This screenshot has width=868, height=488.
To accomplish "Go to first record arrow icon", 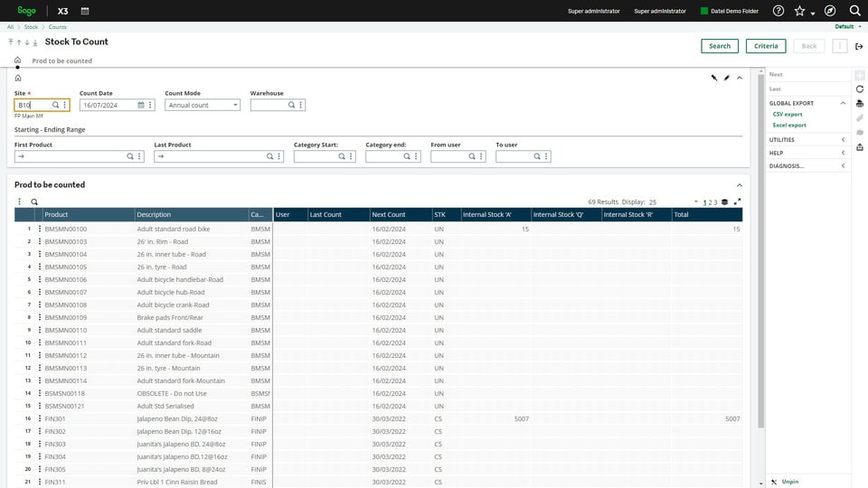I will pyautogui.click(x=11, y=42).
